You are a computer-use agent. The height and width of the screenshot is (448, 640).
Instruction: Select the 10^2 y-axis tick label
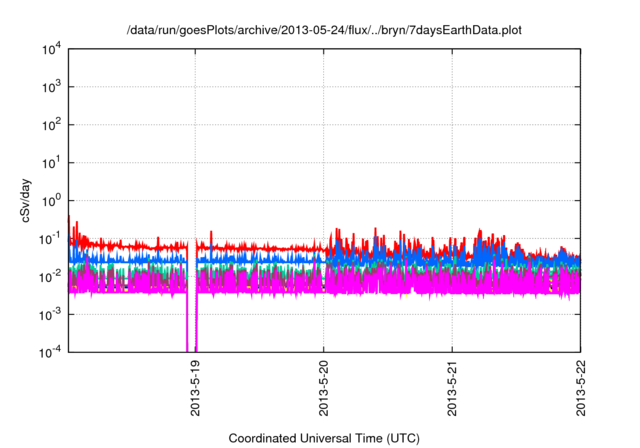click(51, 125)
